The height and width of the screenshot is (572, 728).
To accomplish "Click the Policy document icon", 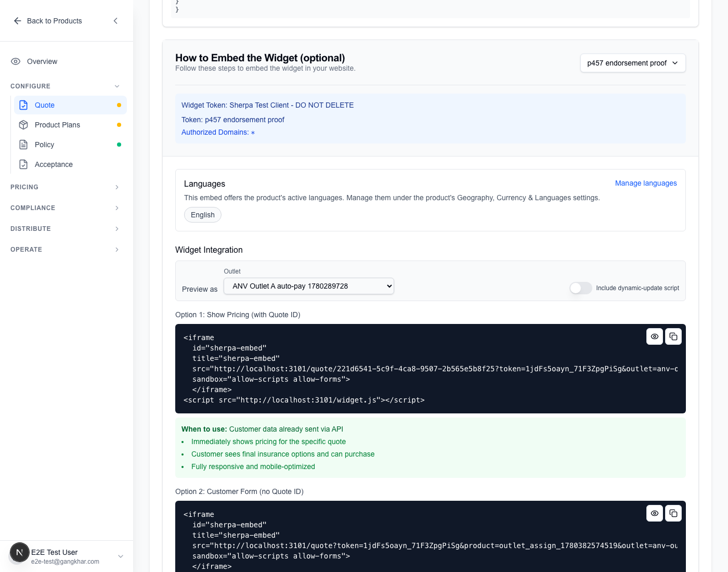I will click(23, 145).
